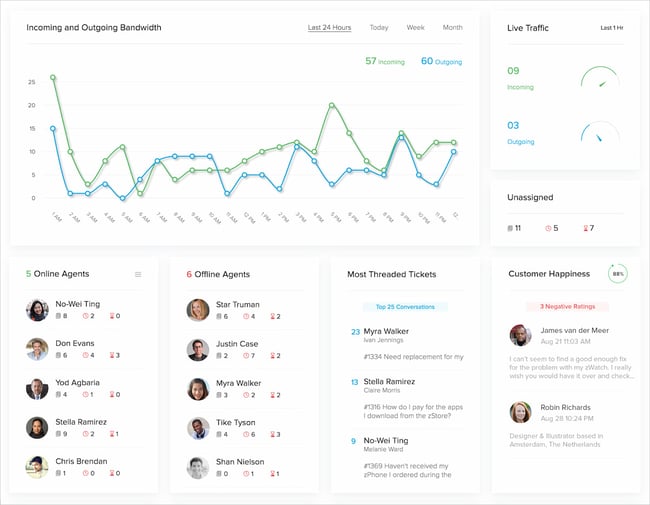The image size is (650, 505).
Task: Click Justin Case's clock icon showing 7
Action: pos(246,356)
